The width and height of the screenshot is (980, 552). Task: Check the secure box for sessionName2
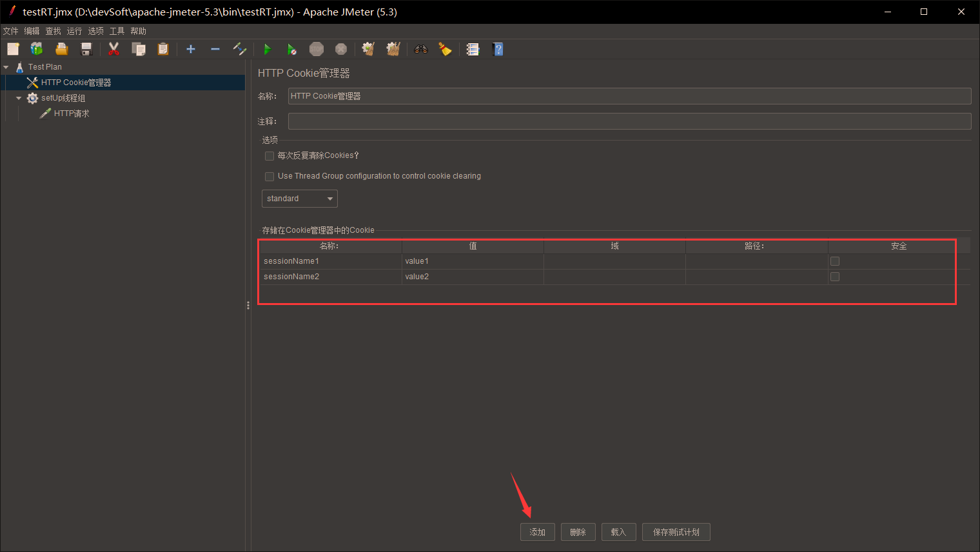835,277
